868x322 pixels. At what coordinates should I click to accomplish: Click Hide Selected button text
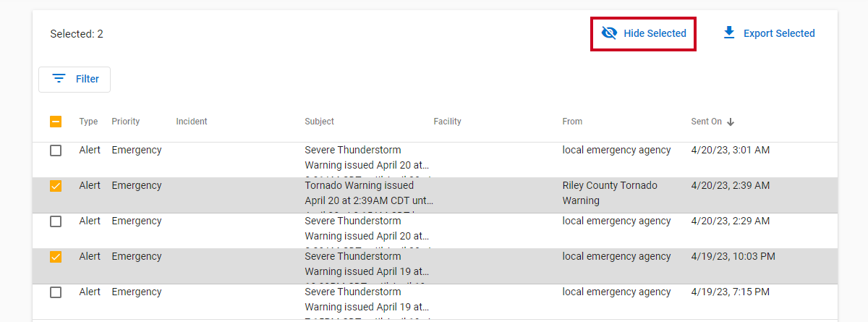point(655,33)
